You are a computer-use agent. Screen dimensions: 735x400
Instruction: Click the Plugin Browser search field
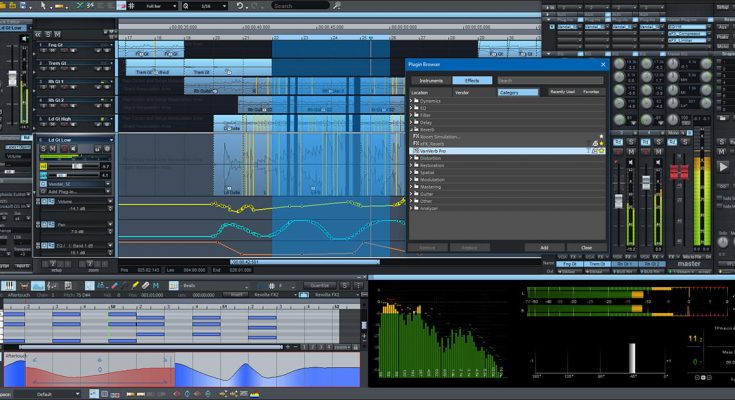coord(550,80)
